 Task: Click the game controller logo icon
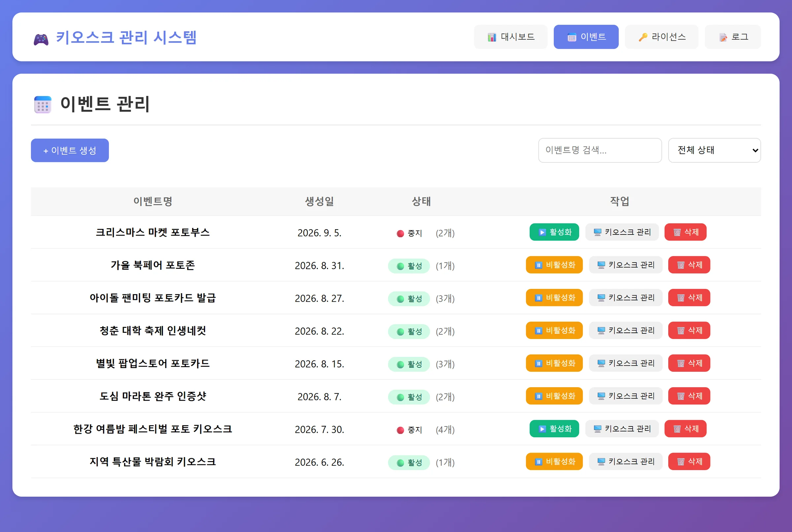(x=41, y=39)
